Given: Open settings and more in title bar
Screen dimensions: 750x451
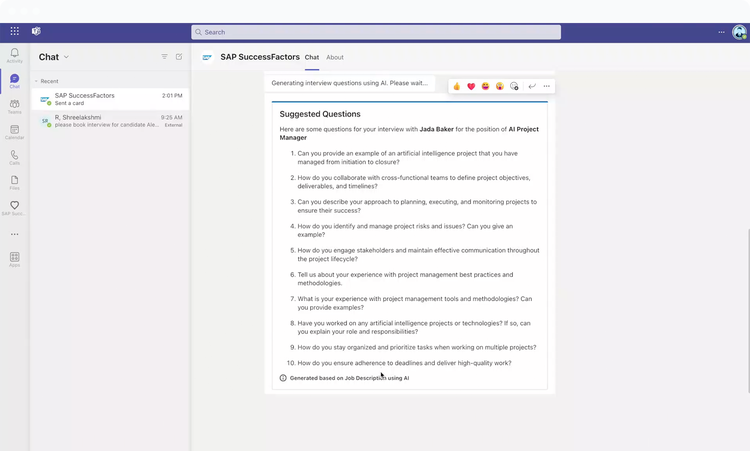Looking at the screenshot, I should (721, 32).
